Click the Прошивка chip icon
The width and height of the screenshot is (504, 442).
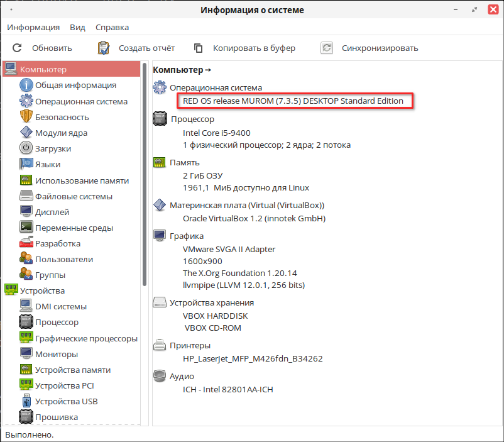tap(26, 417)
